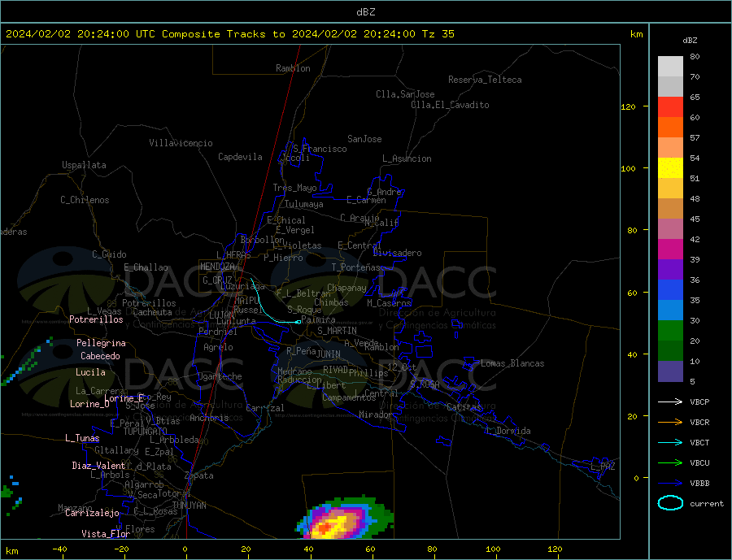Click the Vista_Flor station label
Screen dimensions: 732x560
(106, 534)
